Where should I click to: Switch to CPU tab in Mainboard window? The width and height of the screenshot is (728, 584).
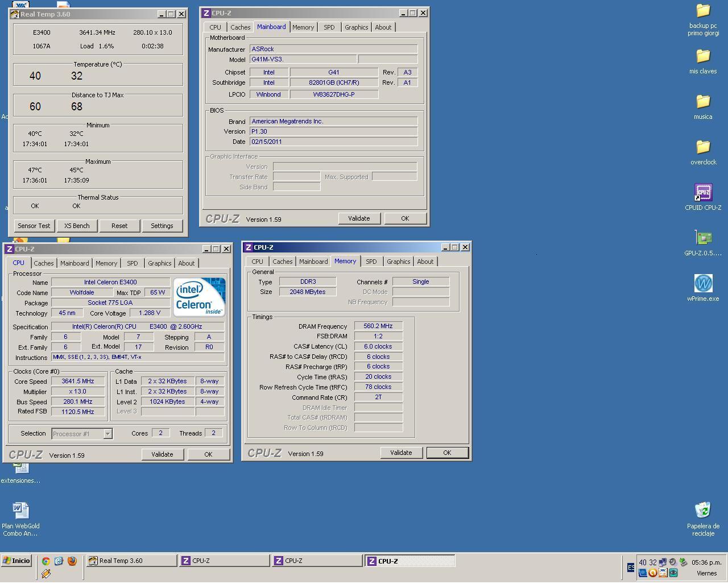point(215,27)
